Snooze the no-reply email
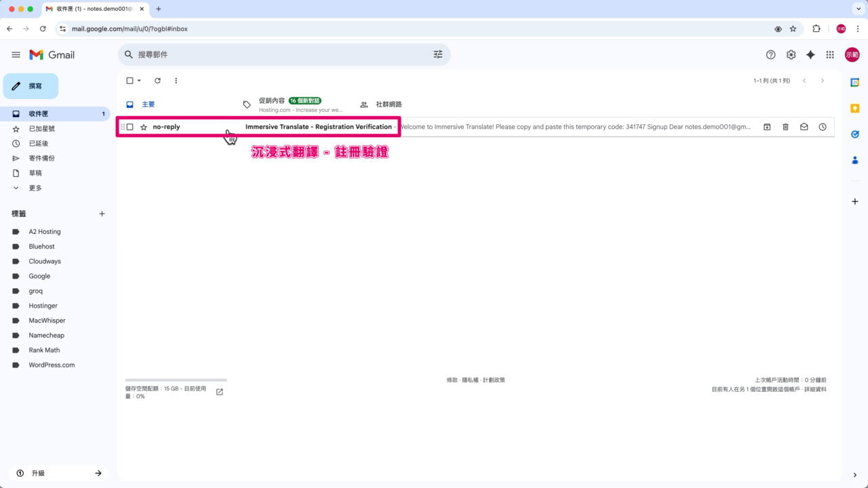Image resolution: width=868 pixels, height=488 pixels. (x=823, y=127)
